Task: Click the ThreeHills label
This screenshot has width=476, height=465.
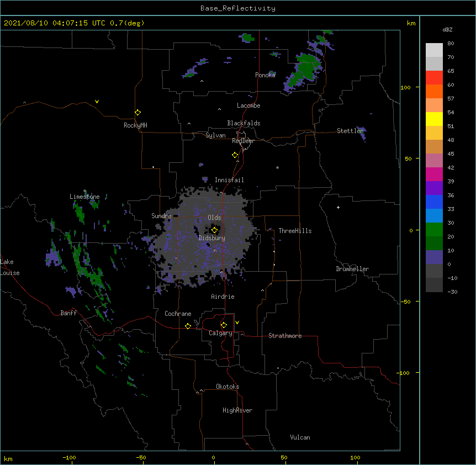Action: (x=295, y=231)
